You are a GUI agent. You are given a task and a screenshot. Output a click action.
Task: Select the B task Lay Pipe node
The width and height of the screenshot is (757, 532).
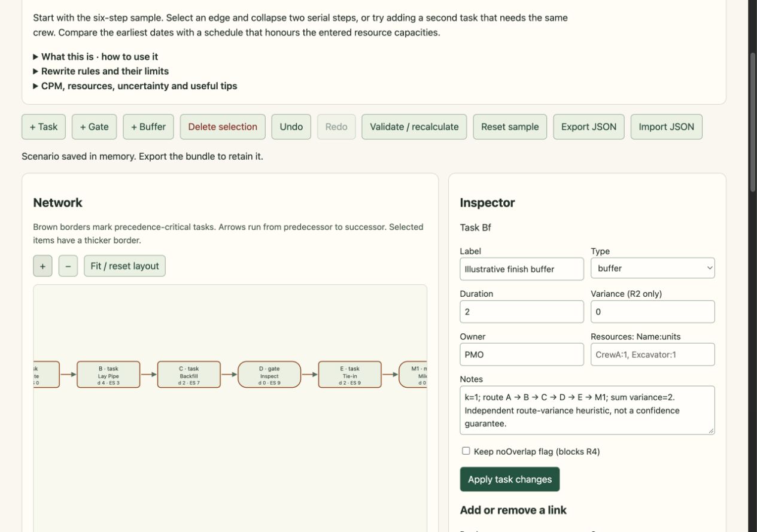click(108, 375)
